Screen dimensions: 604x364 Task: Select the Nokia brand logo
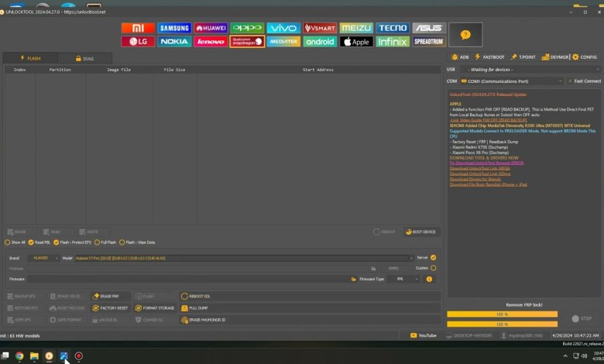coord(174,41)
